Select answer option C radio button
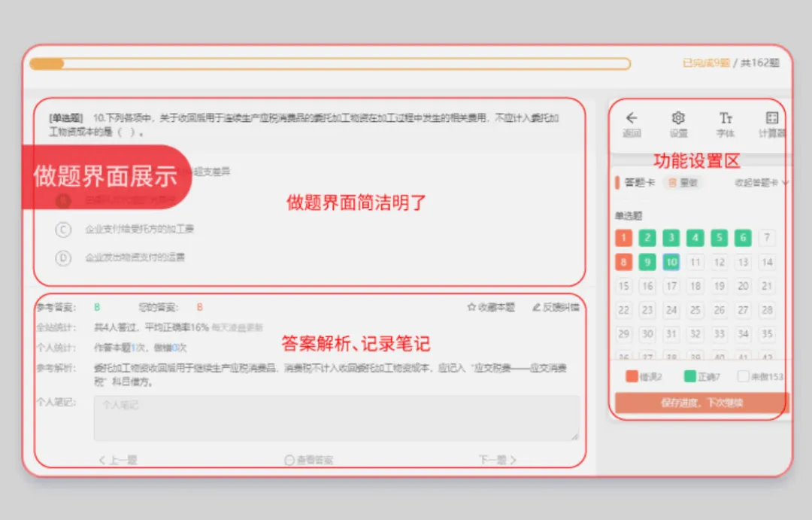The width and height of the screenshot is (812, 520). (x=62, y=230)
